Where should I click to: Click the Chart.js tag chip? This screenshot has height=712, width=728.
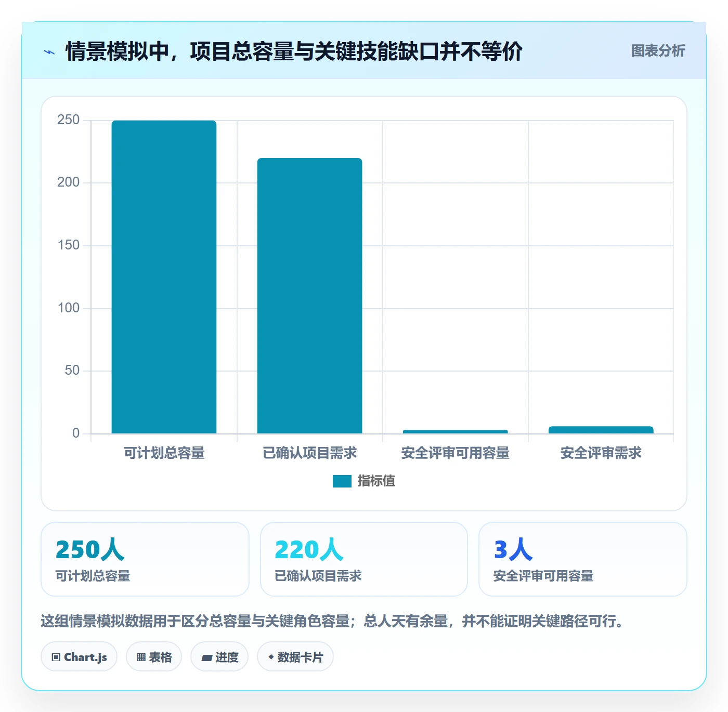[79, 657]
